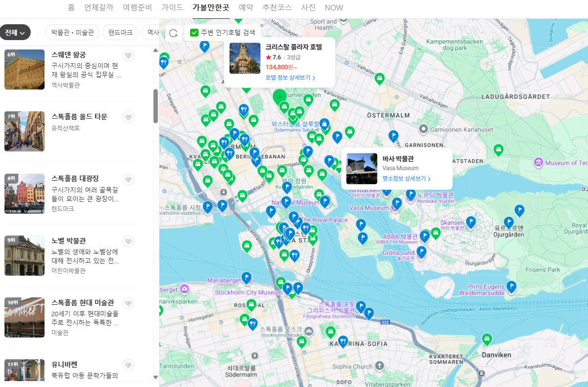Open the 유니바켄 title
588x387 pixels.
(x=64, y=364)
